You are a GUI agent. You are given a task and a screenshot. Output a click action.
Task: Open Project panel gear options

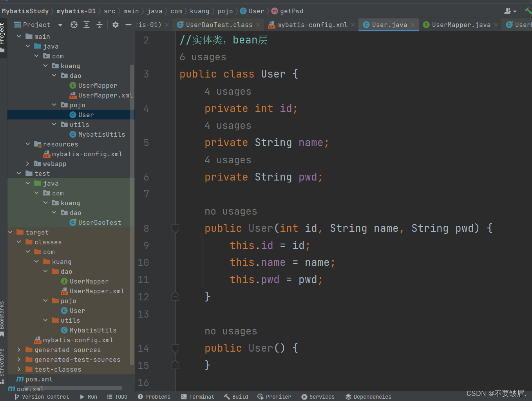coord(116,25)
